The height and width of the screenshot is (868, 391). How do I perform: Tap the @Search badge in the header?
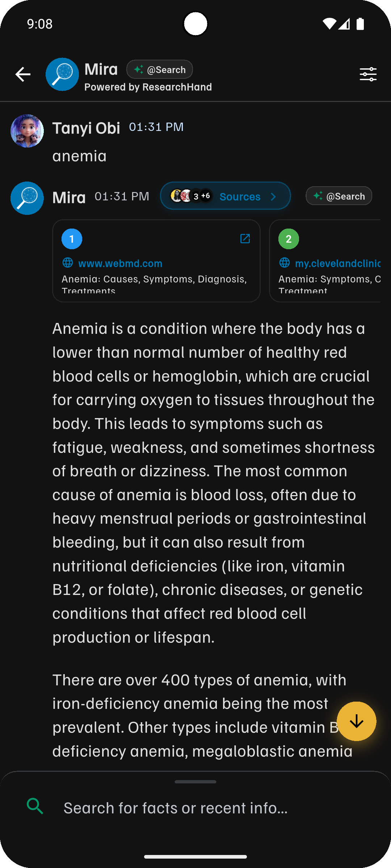point(160,69)
